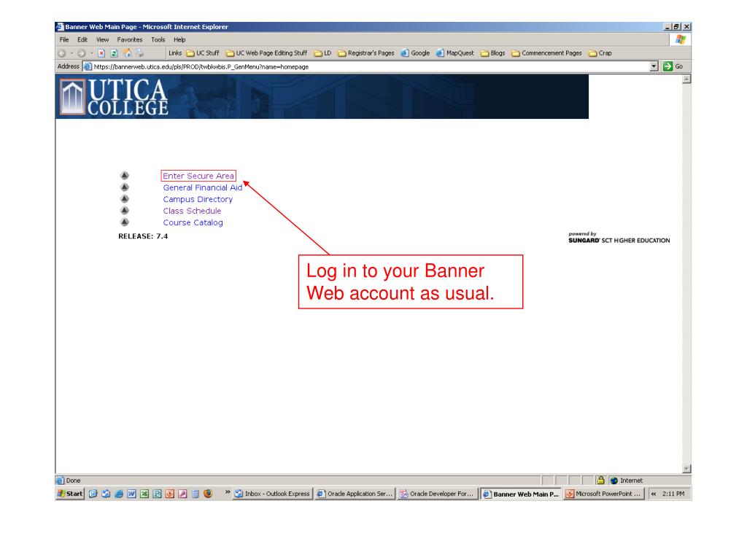Click the bullet icon beside Enter Secure Area

(124, 175)
